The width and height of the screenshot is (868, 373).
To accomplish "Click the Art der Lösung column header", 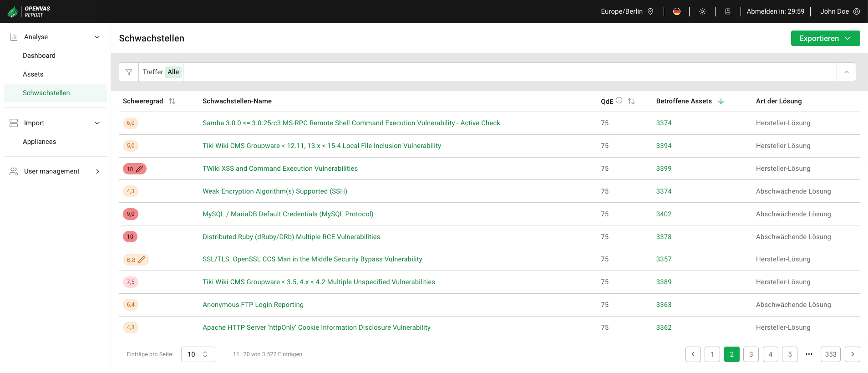I will coord(779,101).
